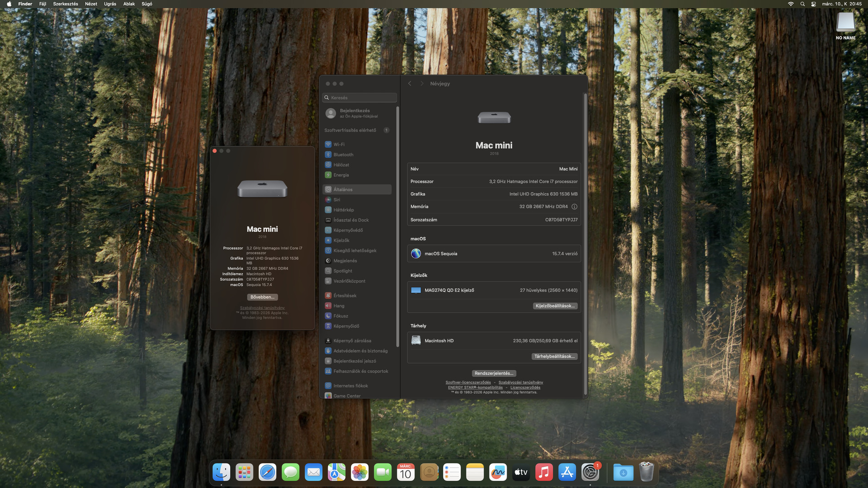Open the Apple menu
868x488 pixels.
point(9,4)
